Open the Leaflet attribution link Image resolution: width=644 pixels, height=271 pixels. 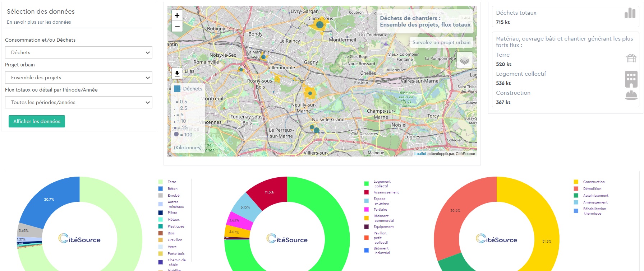(420, 154)
